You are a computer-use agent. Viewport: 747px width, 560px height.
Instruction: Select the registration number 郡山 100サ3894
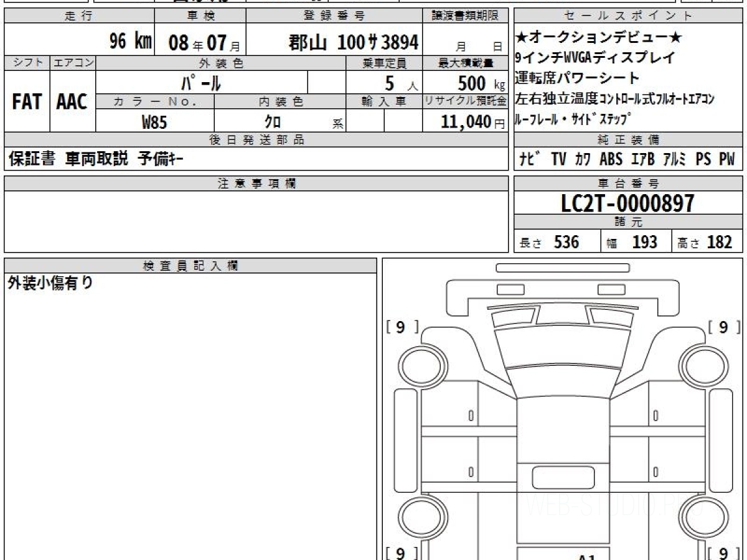(x=354, y=42)
